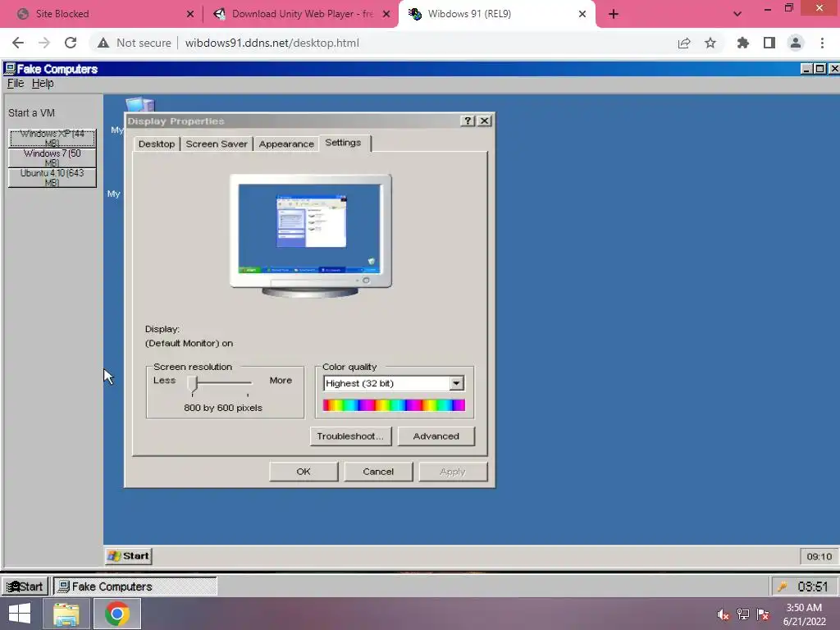
Task: Click the Wibdows Start button with skull icon
Action: point(25,587)
